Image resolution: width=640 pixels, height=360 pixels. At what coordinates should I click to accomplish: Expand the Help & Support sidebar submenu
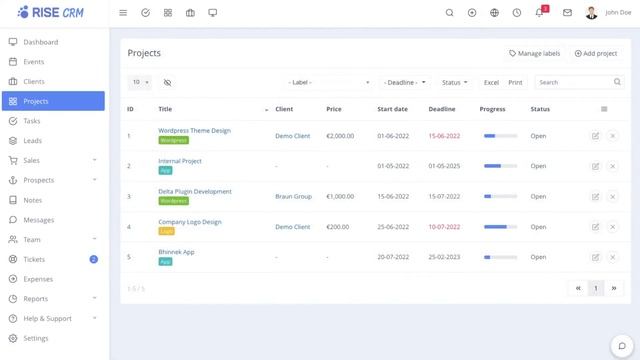94,318
